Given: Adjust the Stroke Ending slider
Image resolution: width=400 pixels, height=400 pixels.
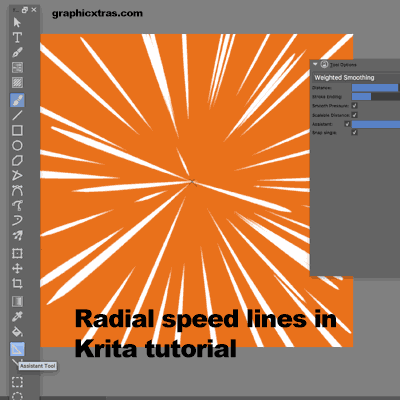Looking at the screenshot, I should 376,97.
